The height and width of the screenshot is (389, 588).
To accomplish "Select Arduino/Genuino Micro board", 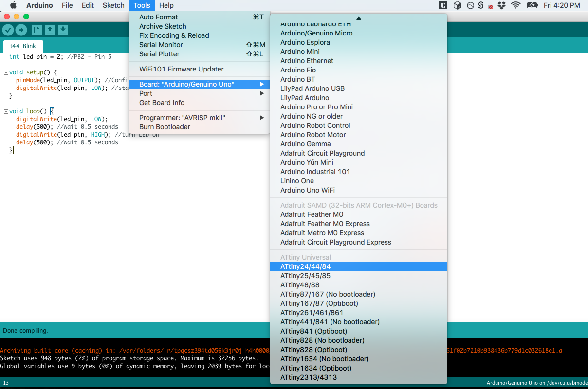I will [x=359, y=33].
